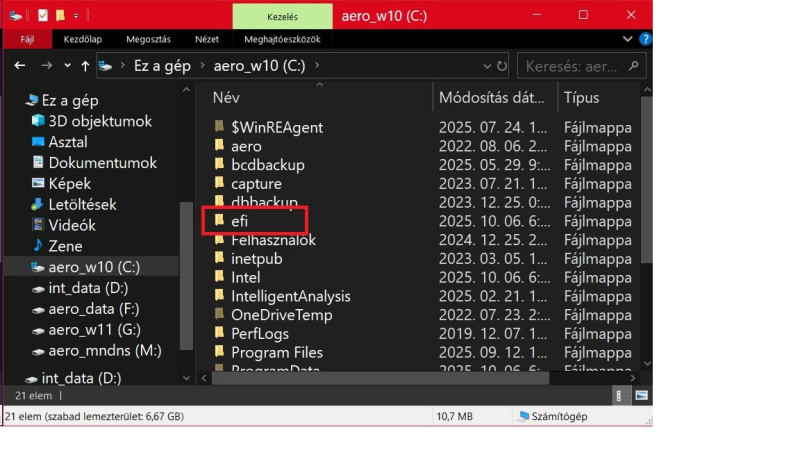Click the 10,7 MB status bar value
The width and height of the screenshot is (800, 450).
click(x=454, y=416)
